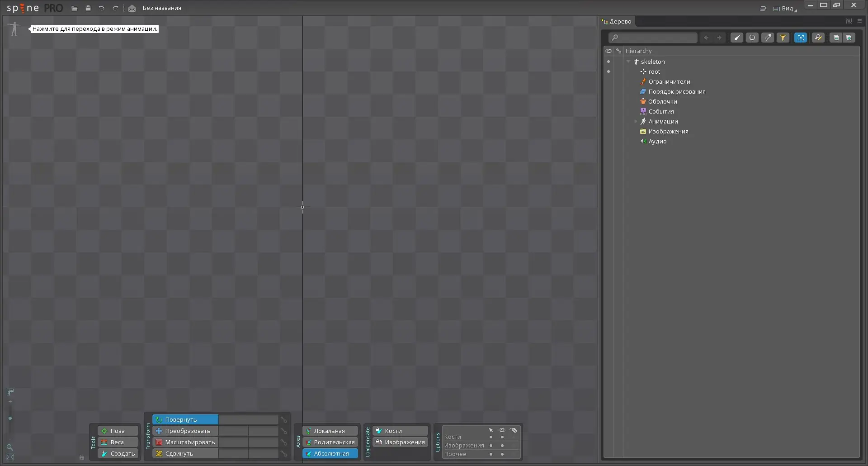Viewport: 868px width, 466px height.
Task: Click the key icon at the Масштабировать row
Action: click(284, 442)
